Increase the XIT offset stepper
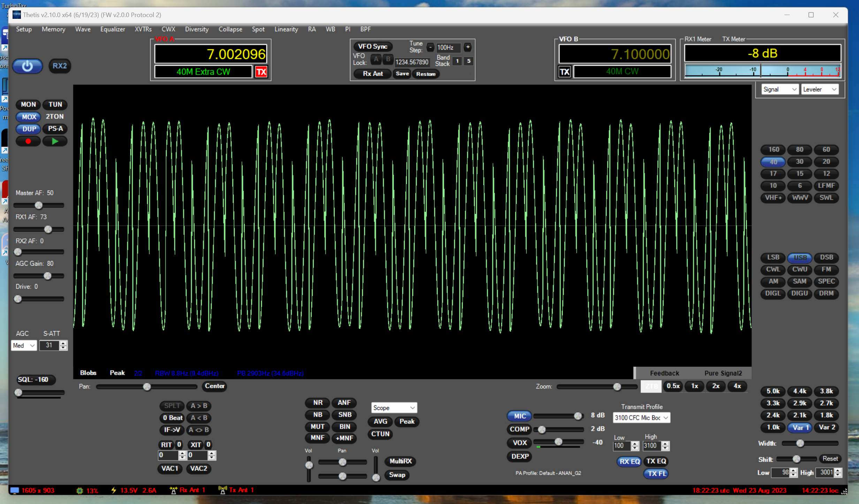 (212, 453)
